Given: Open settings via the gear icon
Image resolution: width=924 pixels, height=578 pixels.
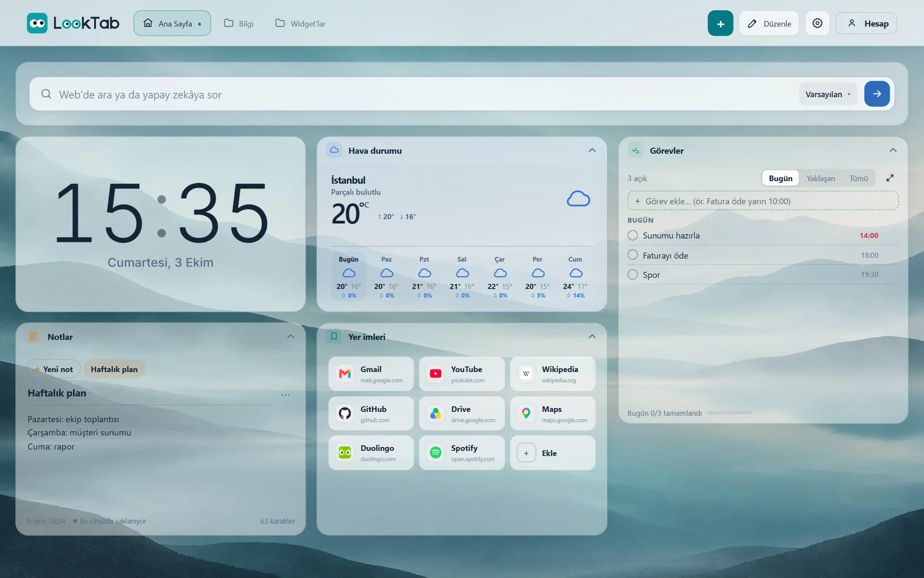Looking at the screenshot, I should (817, 23).
